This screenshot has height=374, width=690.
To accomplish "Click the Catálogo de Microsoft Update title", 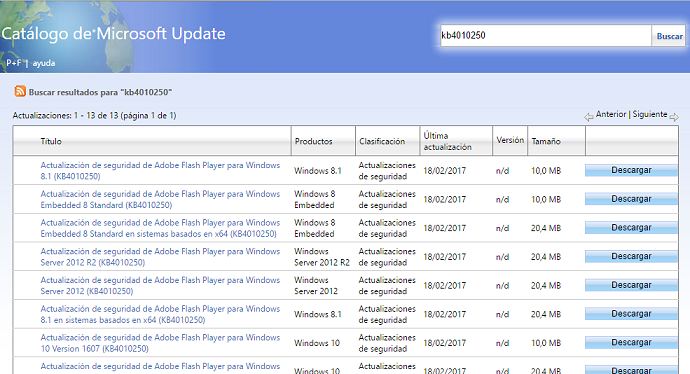I will (x=114, y=34).
